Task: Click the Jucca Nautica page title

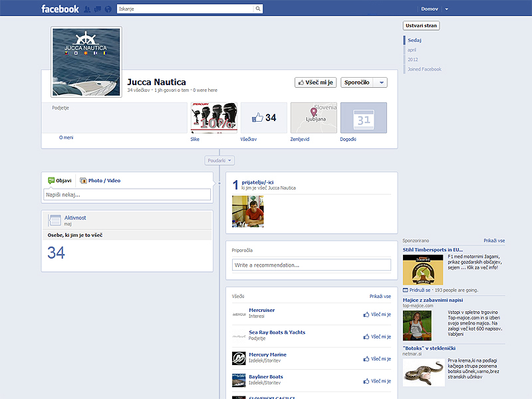Action: [x=156, y=82]
